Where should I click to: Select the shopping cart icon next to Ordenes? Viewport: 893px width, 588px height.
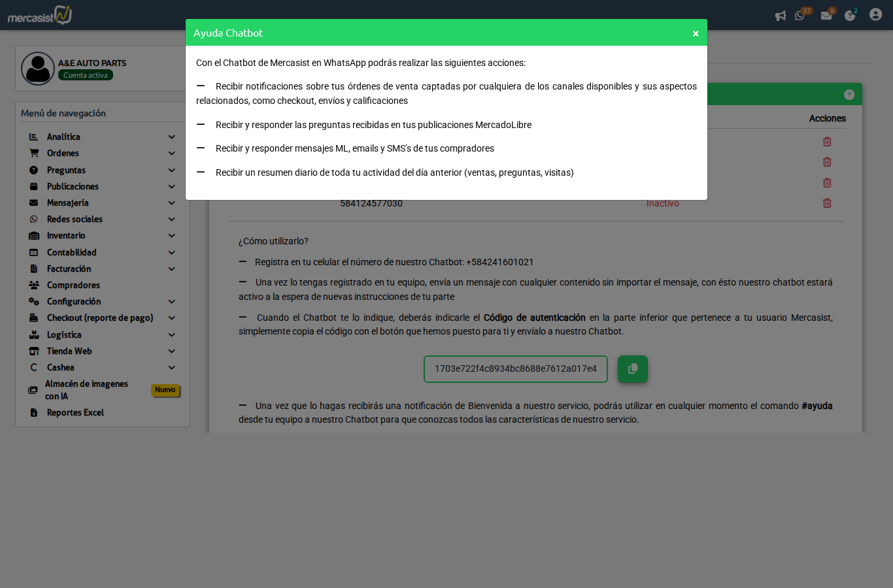point(33,153)
